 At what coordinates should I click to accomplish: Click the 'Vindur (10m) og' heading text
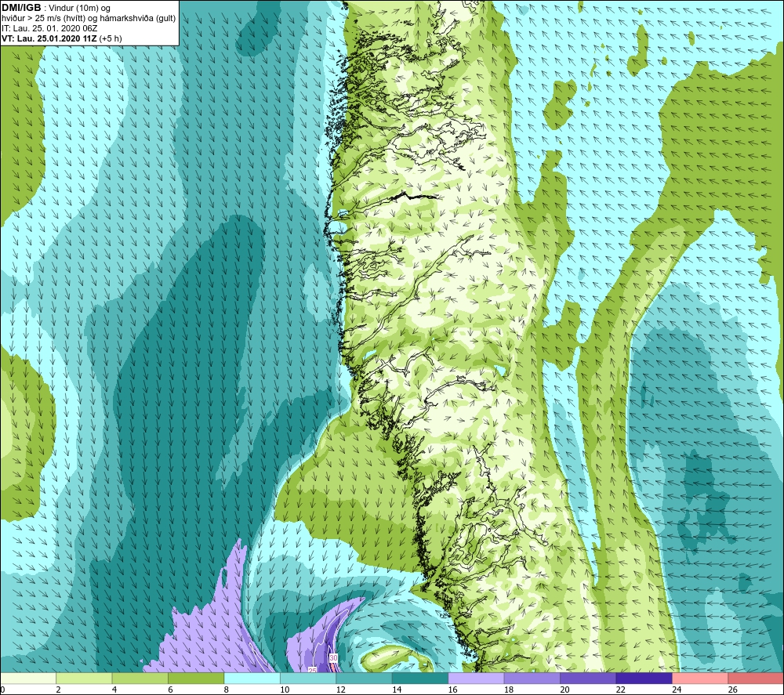(79, 8)
